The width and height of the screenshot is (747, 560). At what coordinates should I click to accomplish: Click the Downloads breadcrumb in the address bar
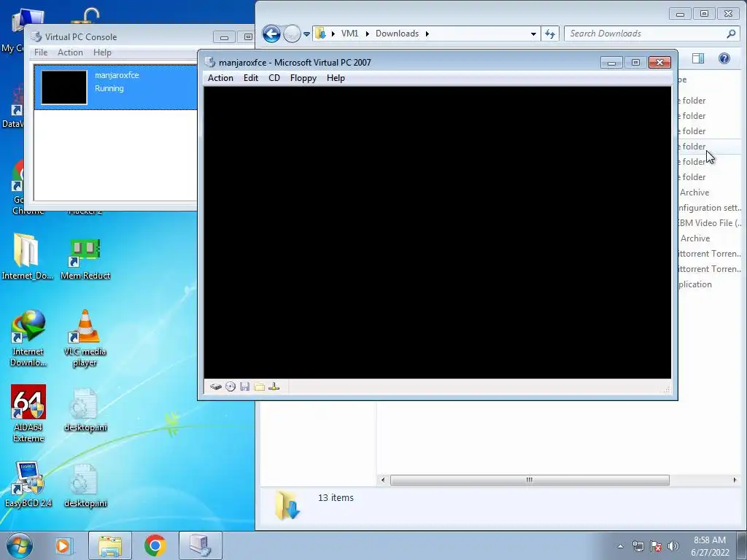(x=398, y=34)
